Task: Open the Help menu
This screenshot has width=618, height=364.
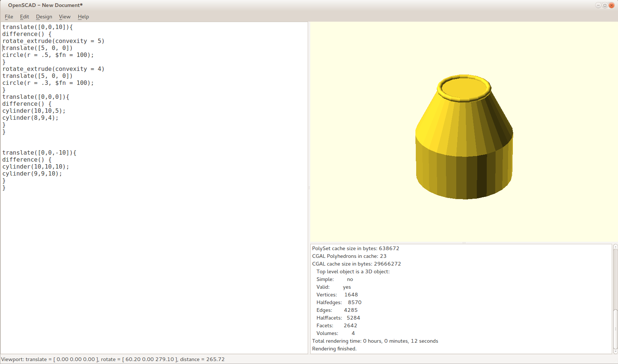Action: tap(83, 17)
